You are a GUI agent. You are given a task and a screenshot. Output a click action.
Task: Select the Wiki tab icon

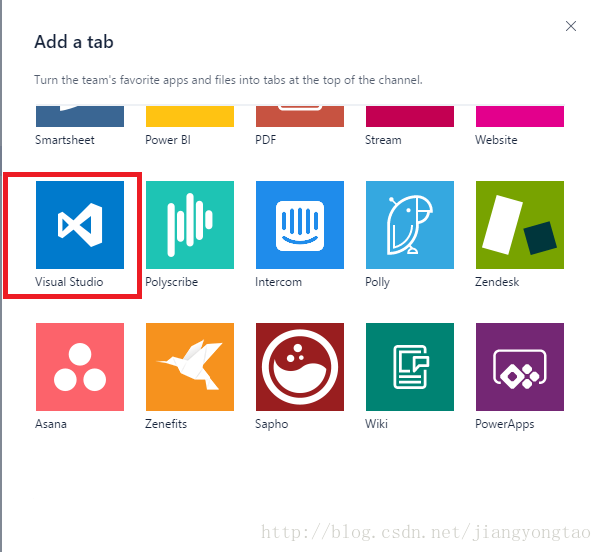[x=410, y=367]
